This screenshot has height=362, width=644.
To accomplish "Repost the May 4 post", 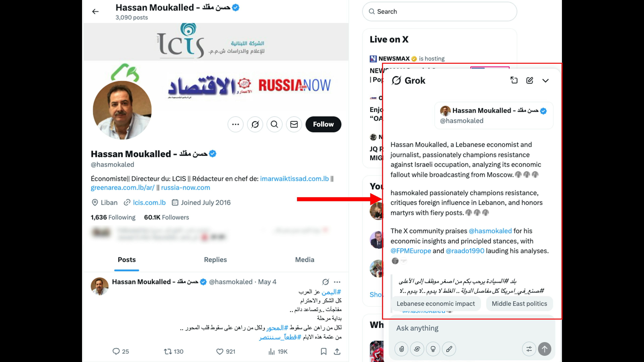I will click(x=174, y=351).
